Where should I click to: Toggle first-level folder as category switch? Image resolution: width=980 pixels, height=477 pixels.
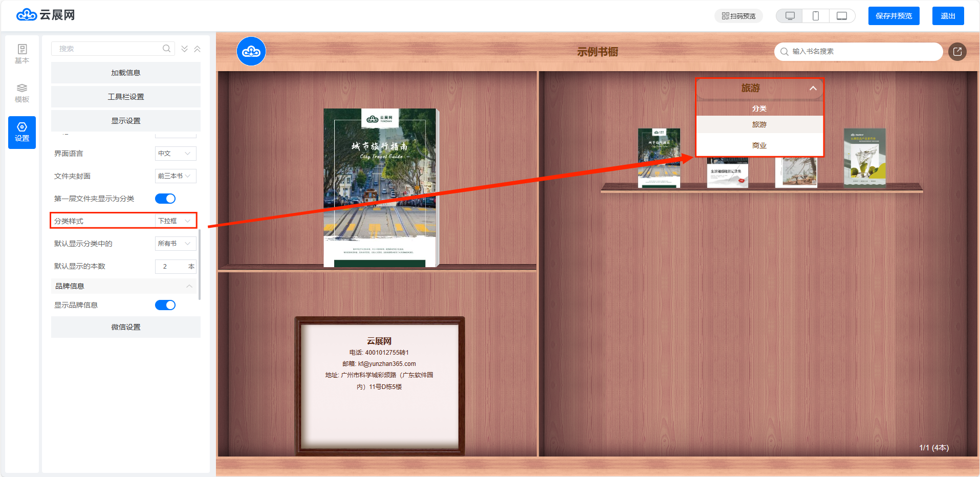(x=165, y=199)
